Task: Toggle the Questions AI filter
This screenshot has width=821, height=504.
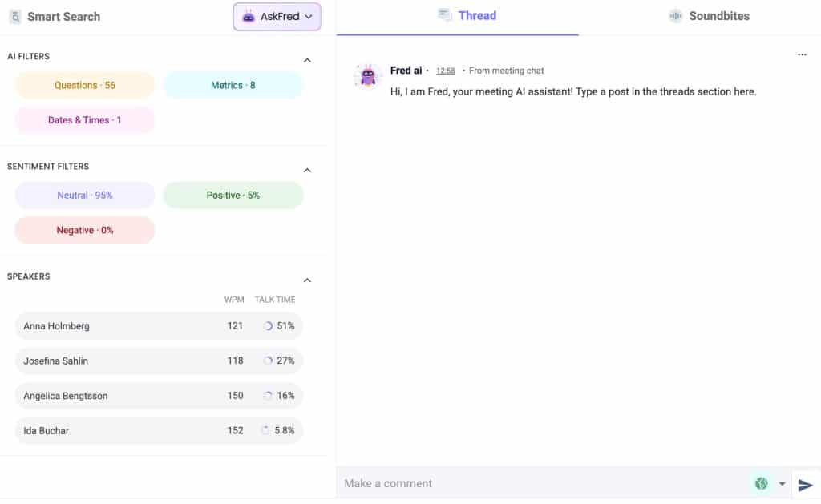Action: (85, 85)
